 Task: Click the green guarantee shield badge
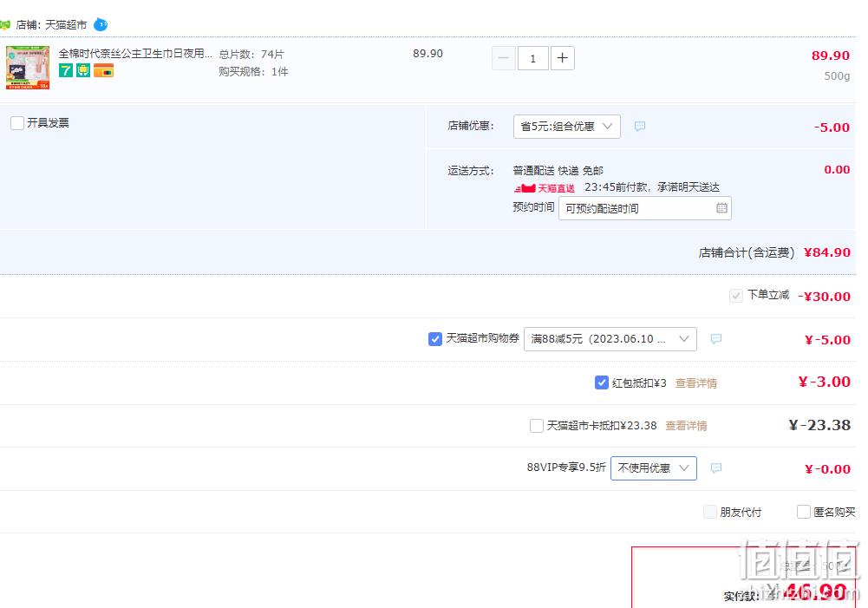tap(83, 70)
